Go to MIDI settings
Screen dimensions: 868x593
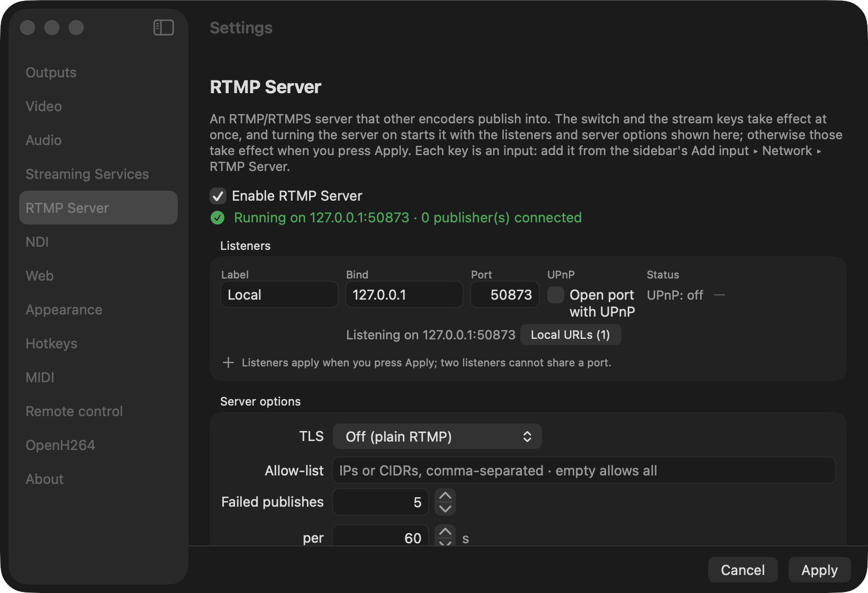click(98, 378)
